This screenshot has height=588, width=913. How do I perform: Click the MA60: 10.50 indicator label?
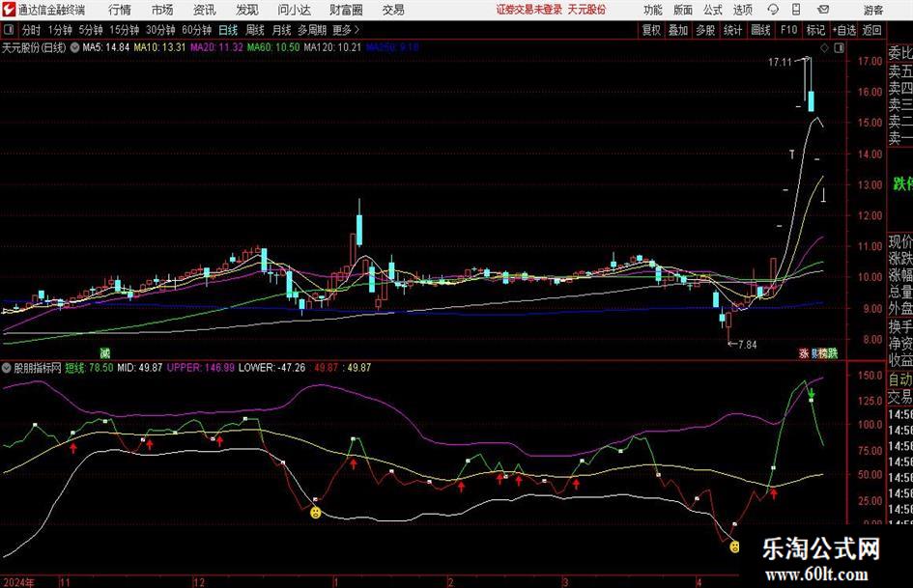click(x=273, y=47)
